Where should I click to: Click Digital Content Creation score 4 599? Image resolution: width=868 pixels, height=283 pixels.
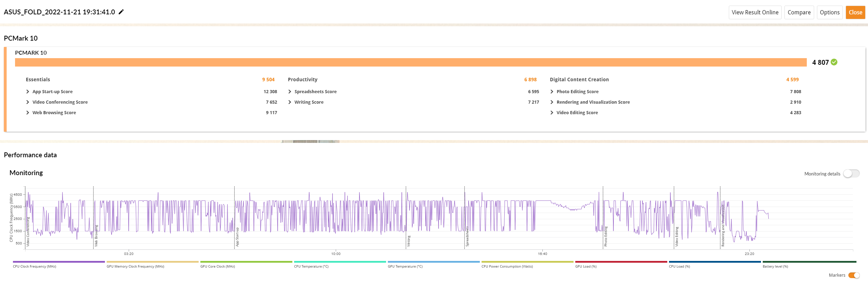point(792,80)
